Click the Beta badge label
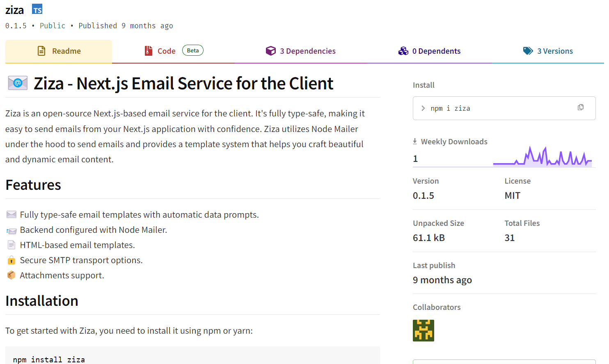Screen dimensions: 609x364 tap(192, 50)
